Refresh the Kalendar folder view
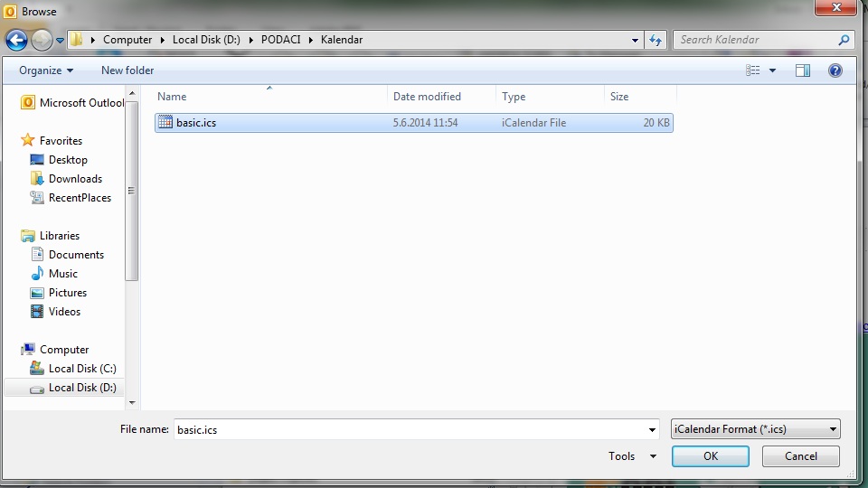Viewport: 868px width, 488px height. 656,40
